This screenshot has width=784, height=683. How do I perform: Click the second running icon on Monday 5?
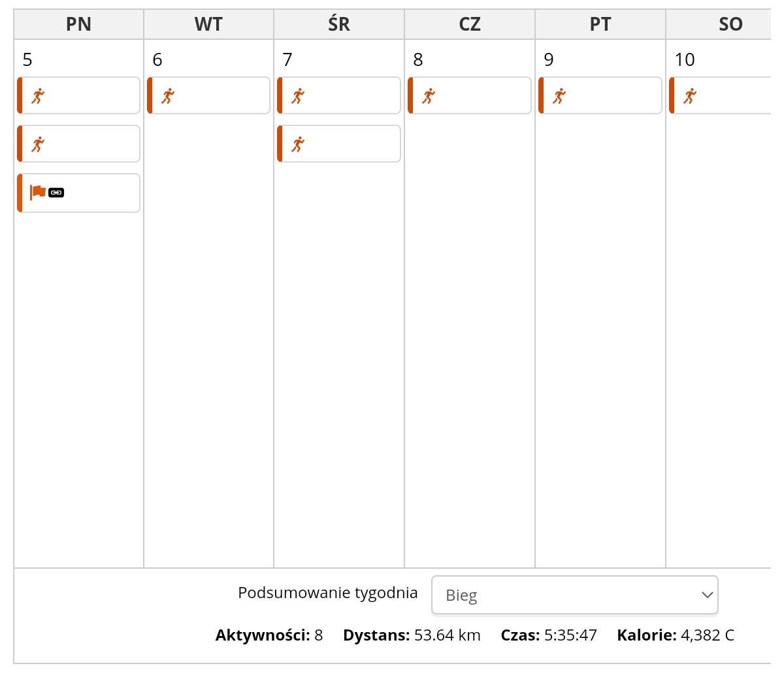[x=38, y=144]
